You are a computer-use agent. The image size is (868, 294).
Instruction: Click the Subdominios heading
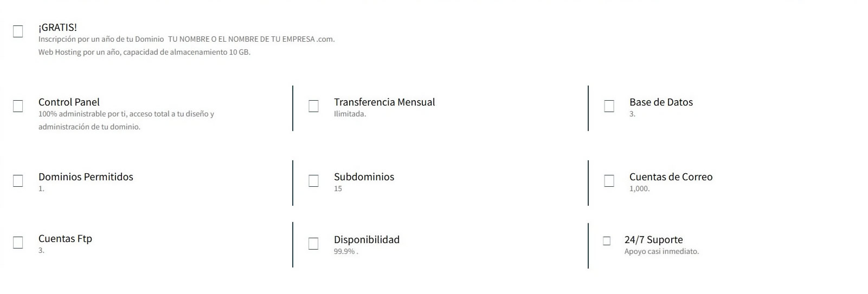[364, 177]
